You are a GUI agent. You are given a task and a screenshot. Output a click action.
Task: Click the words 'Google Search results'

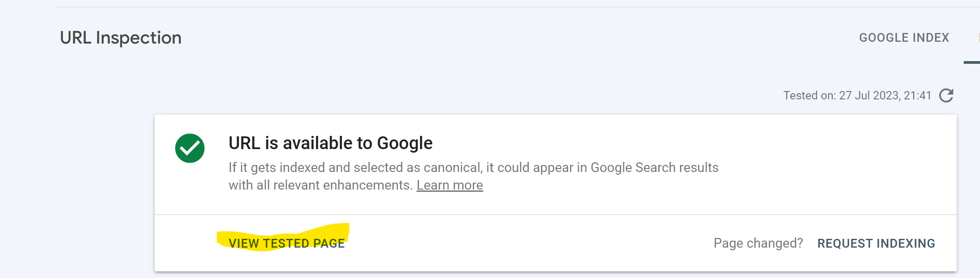pyautogui.click(x=654, y=168)
